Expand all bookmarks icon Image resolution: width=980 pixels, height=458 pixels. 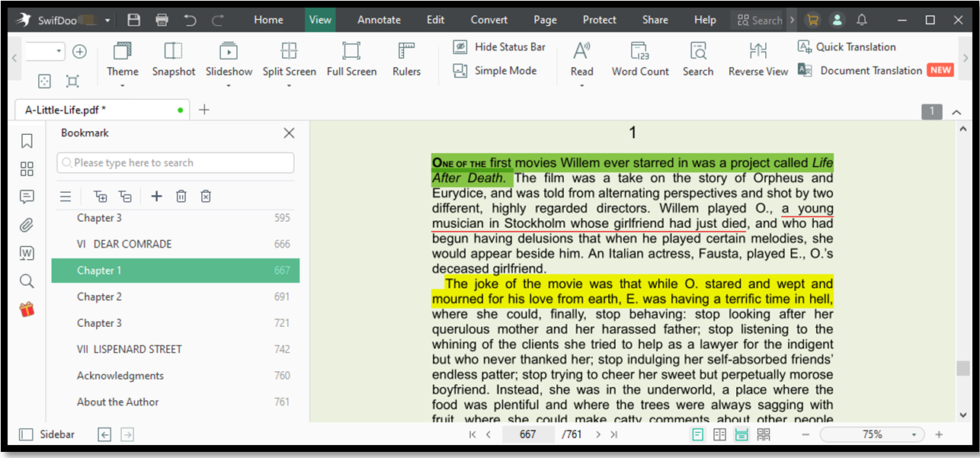100,197
